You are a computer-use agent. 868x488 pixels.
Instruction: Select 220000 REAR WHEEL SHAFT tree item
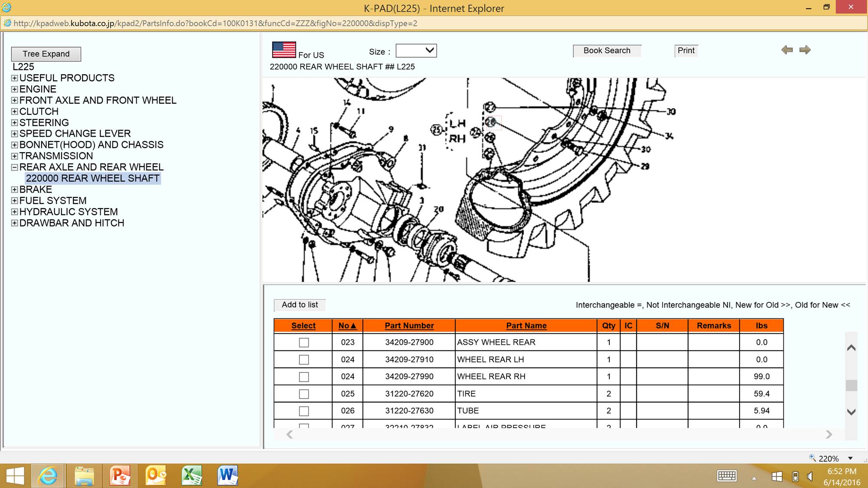93,178
